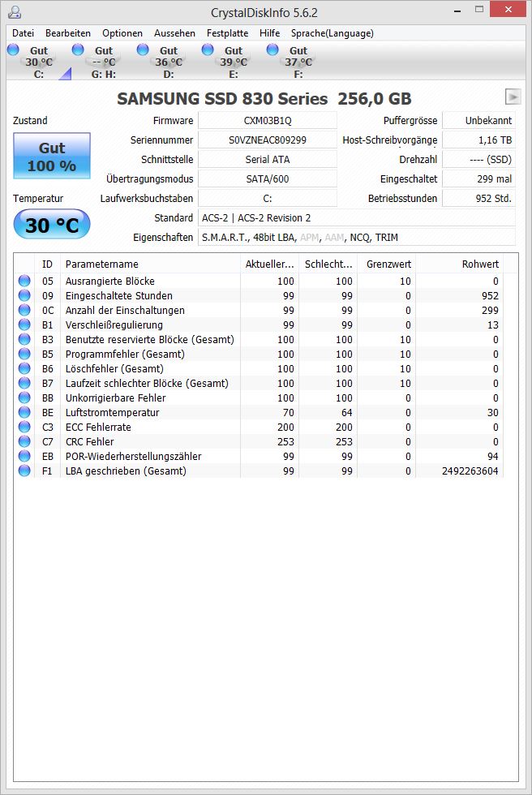Select the 'Ausrangierte Blöcke' parameter name

point(110,281)
